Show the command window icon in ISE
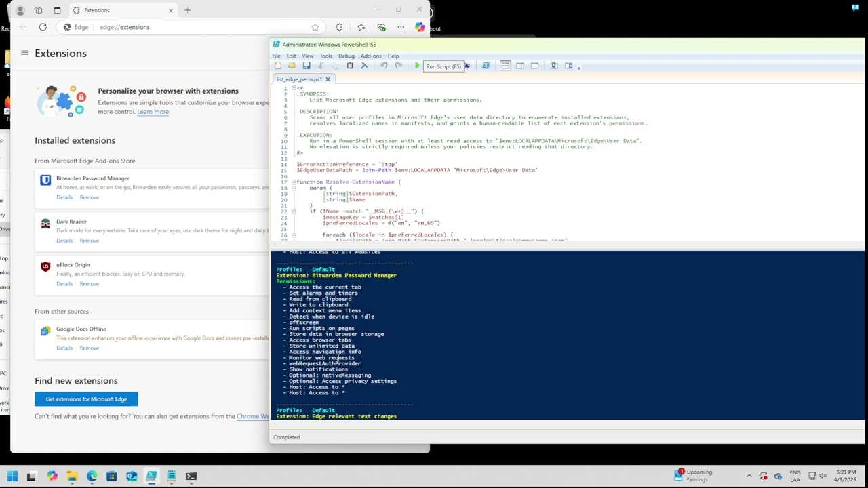The width and height of the screenshot is (868, 488). pyautogui.click(x=554, y=66)
